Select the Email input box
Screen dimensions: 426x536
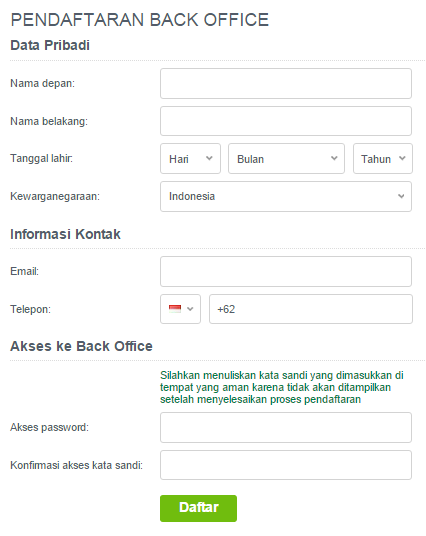[286, 271]
